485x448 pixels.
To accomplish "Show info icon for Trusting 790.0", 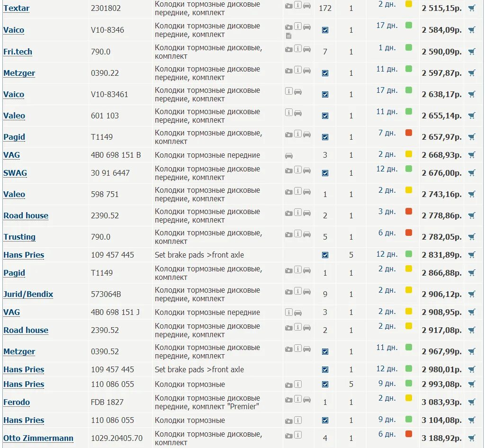I will (x=297, y=234).
